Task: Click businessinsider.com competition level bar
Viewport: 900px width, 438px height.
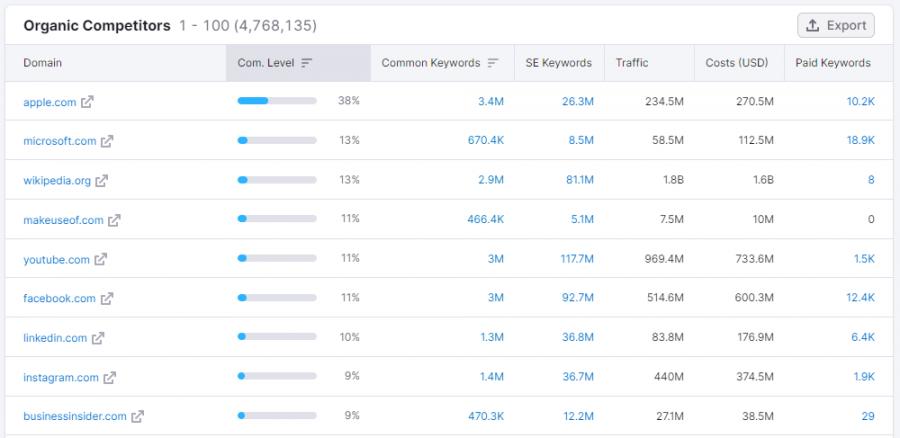Action: point(277,416)
